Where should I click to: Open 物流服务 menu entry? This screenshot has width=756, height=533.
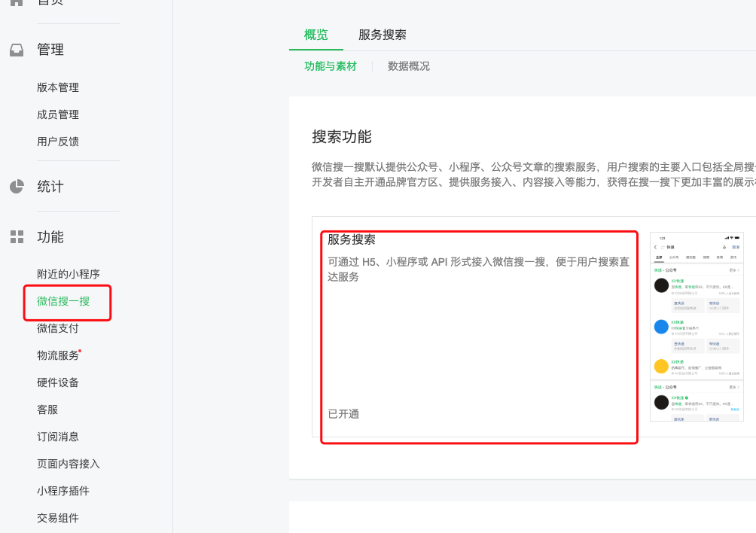point(58,355)
